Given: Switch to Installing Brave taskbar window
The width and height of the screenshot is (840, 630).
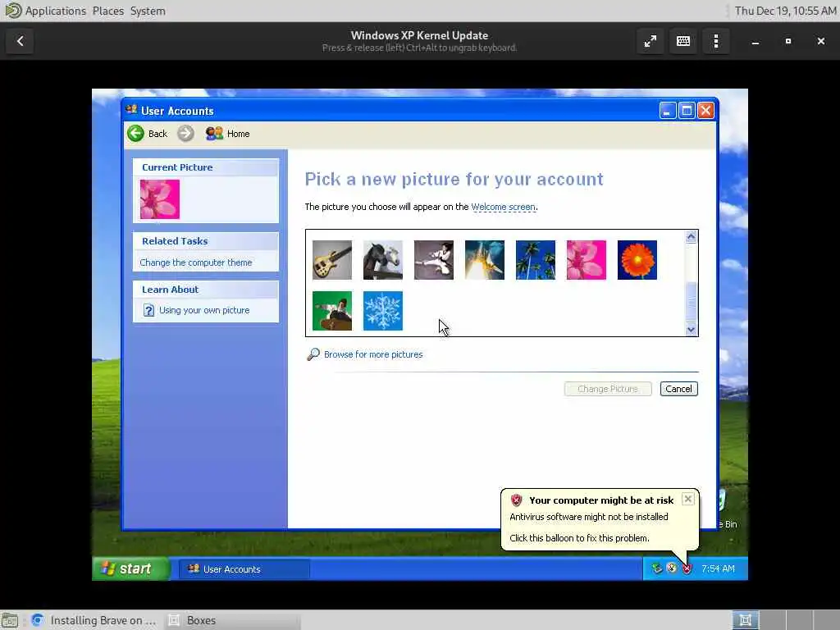Looking at the screenshot, I should click(94, 620).
